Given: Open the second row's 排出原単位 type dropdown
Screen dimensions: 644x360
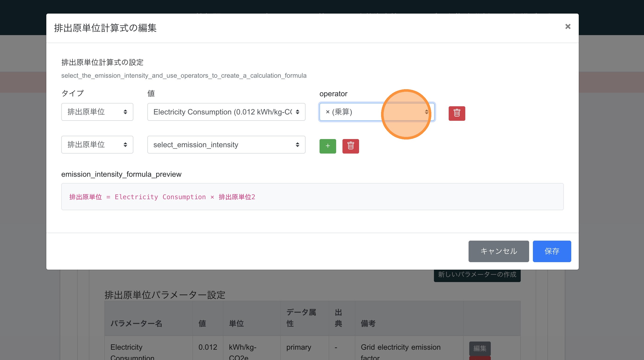Looking at the screenshot, I should [97, 145].
